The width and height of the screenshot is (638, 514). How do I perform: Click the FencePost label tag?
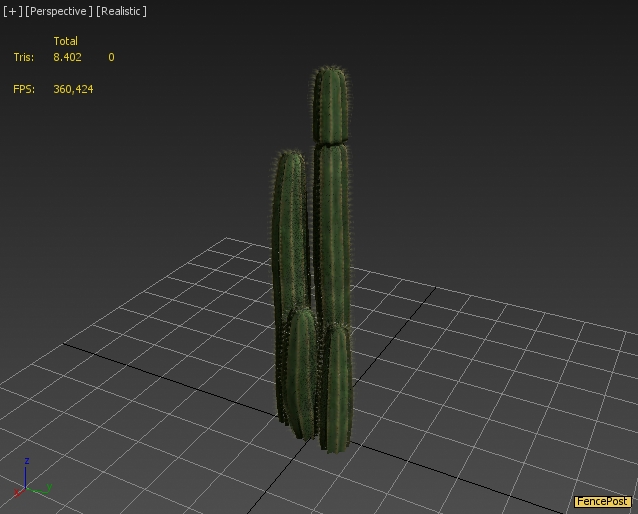coord(603,501)
